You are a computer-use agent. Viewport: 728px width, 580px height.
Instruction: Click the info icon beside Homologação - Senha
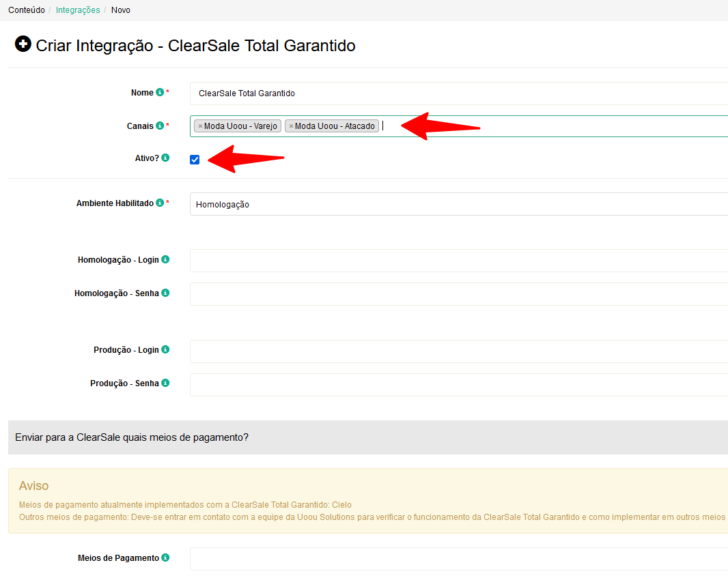point(165,293)
